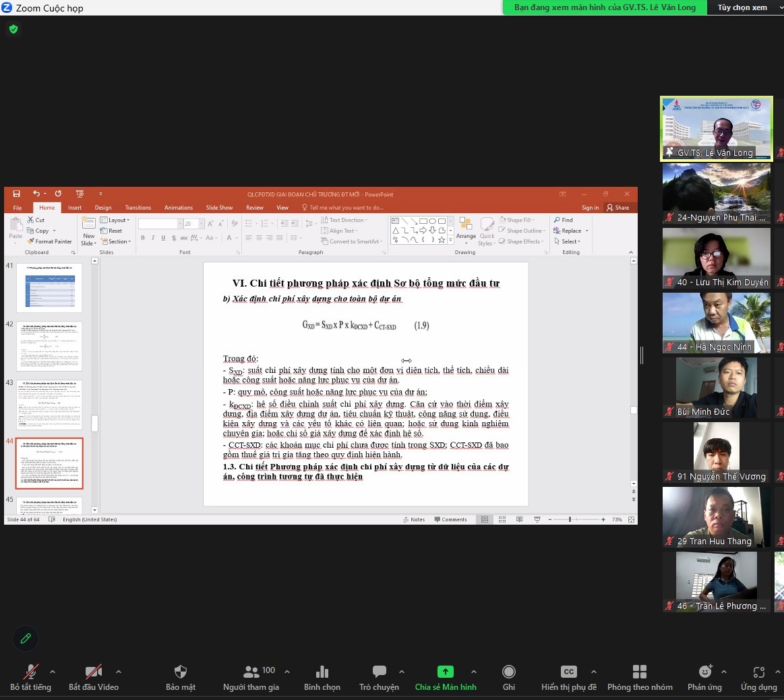Image resolution: width=784 pixels, height=700 pixels.
Task: Expand video options arrow beside camera
Action: (119, 672)
